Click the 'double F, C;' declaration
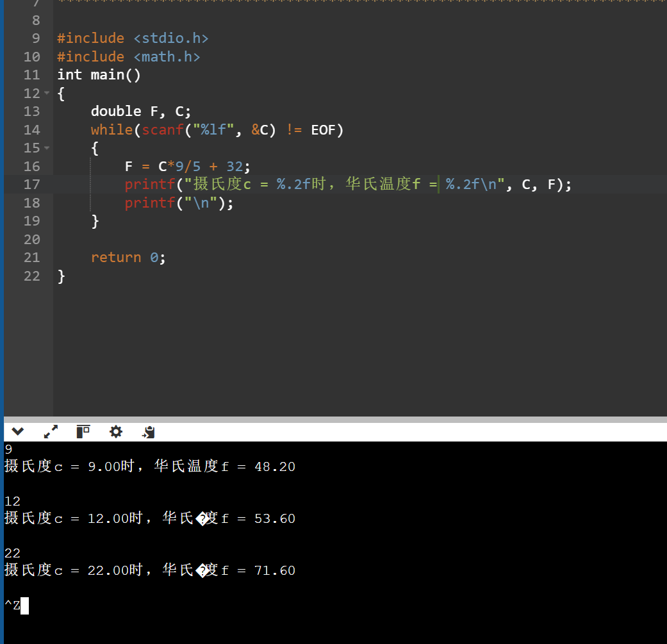This screenshot has height=644, width=667. [141, 111]
